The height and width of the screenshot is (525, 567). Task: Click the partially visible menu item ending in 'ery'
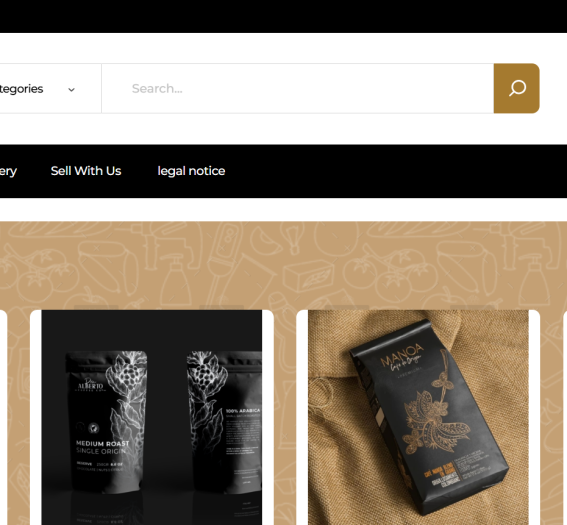[x=8, y=171]
